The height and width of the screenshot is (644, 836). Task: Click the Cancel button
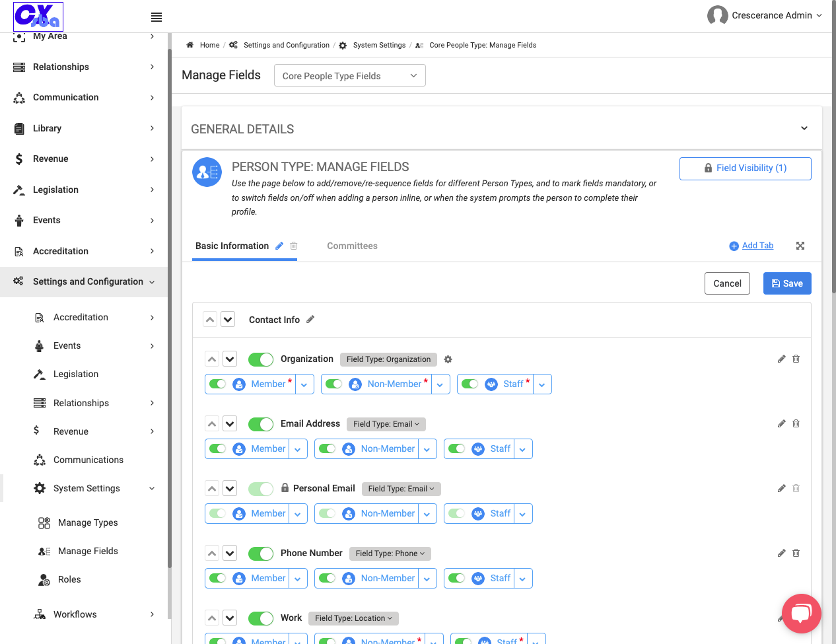coord(727,283)
